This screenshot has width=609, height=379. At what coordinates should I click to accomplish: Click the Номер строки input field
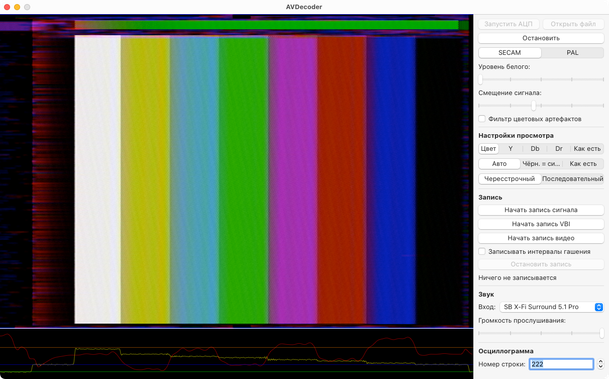point(561,364)
